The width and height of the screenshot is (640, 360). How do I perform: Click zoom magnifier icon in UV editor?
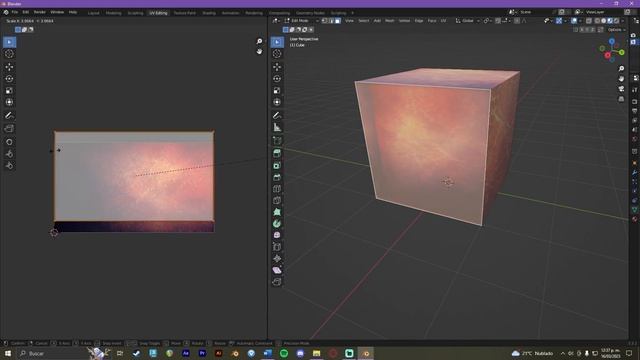click(x=259, y=41)
